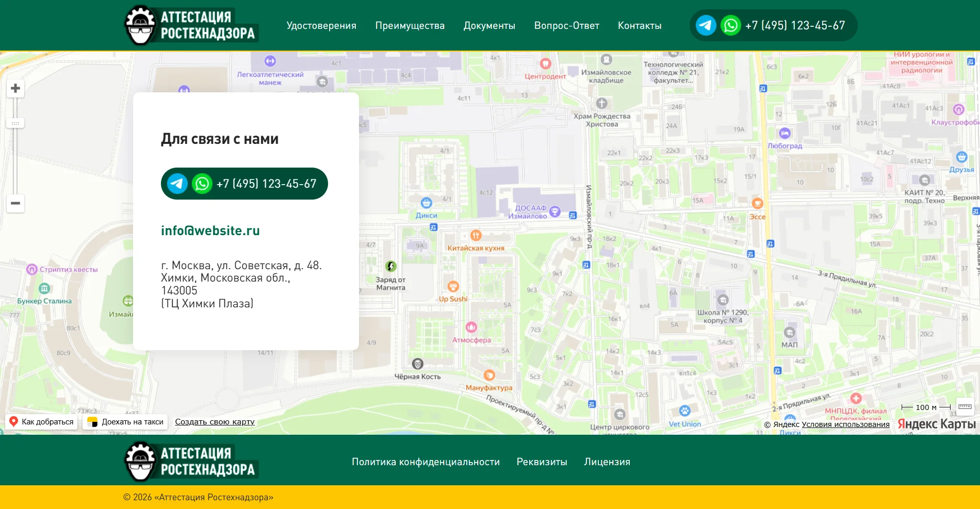The image size is (980, 509).
Task: Click the 3-я Прядильная ул. street label
Action: tap(847, 279)
